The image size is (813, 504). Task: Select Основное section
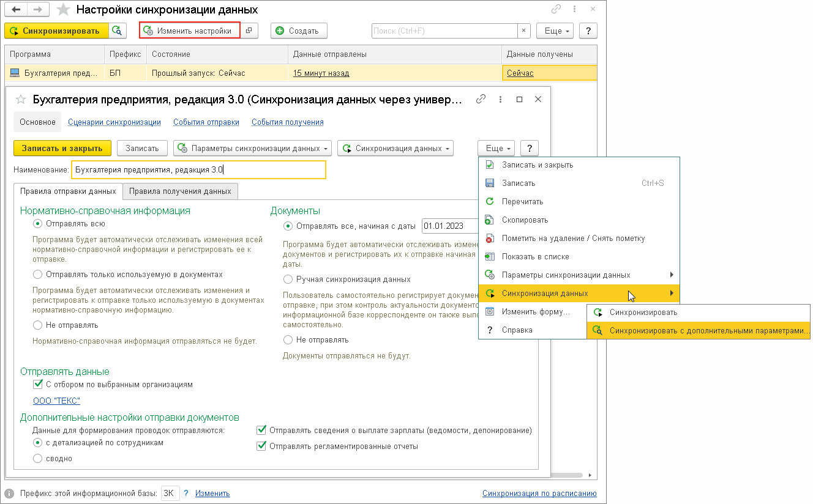(37, 122)
